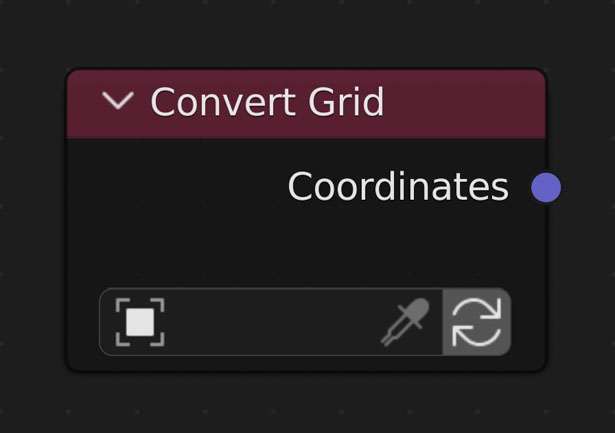Click the empty data field beside eyedropper
This screenshot has height=433, width=615.
[273, 322]
